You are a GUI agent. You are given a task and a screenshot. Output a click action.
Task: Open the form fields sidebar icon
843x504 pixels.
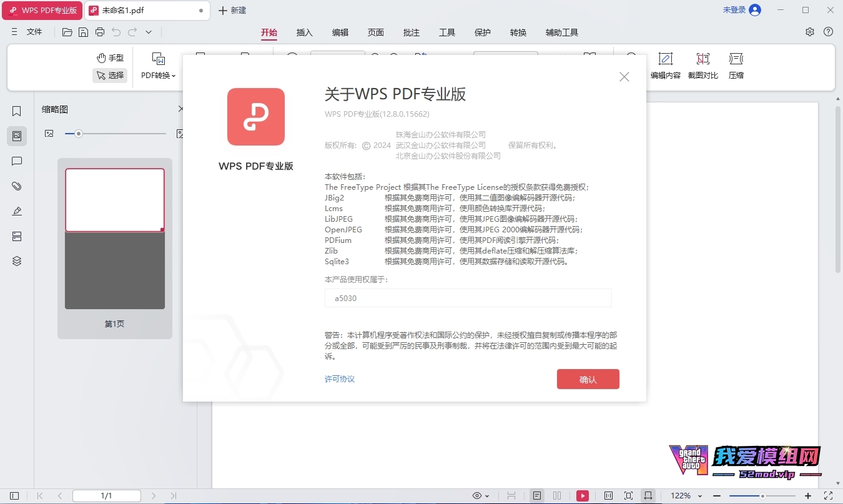tap(17, 236)
